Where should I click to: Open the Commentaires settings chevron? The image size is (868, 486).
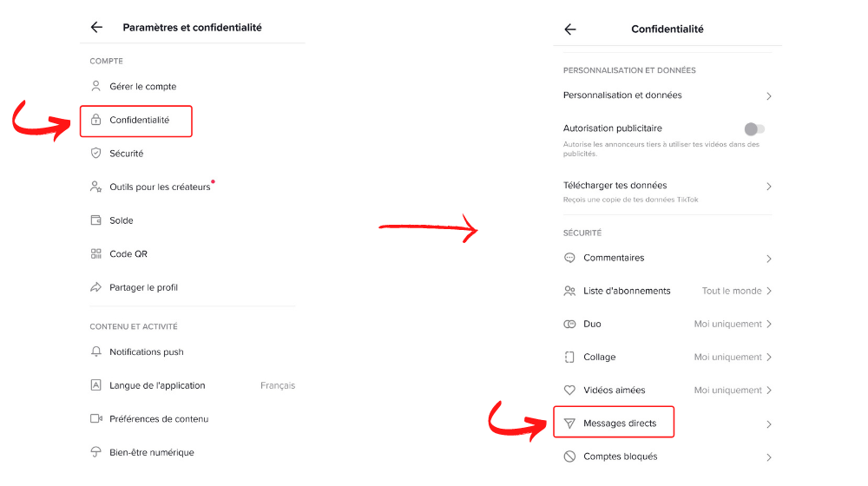769,259
